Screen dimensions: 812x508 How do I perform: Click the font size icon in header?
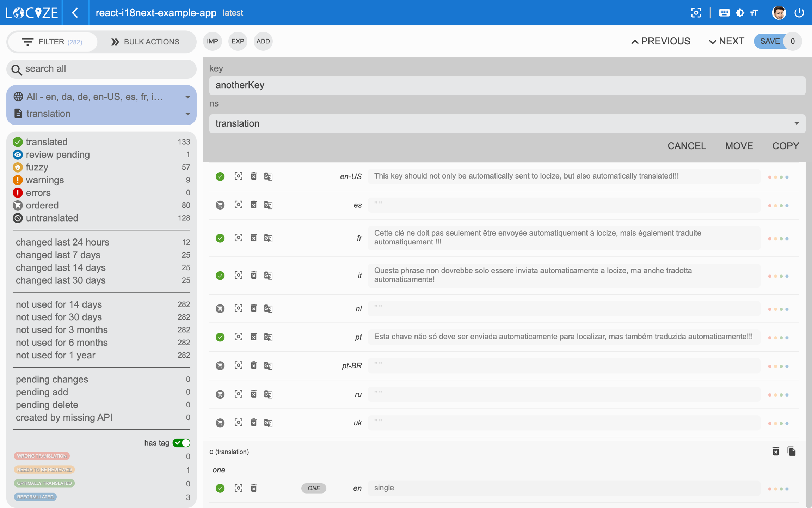click(x=754, y=13)
